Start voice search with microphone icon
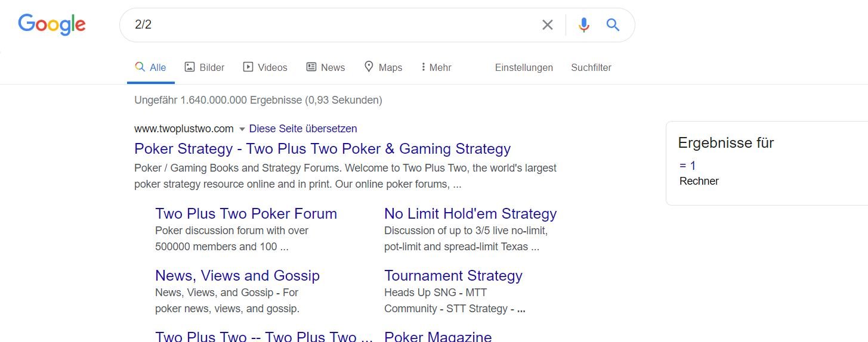The width and height of the screenshot is (868, 342). (x=584, y=25)
